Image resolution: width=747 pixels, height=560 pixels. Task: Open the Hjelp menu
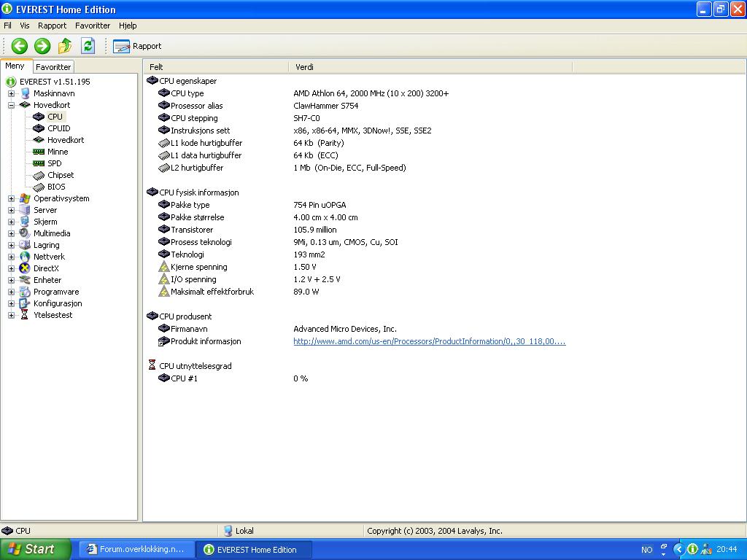(128, 26)
